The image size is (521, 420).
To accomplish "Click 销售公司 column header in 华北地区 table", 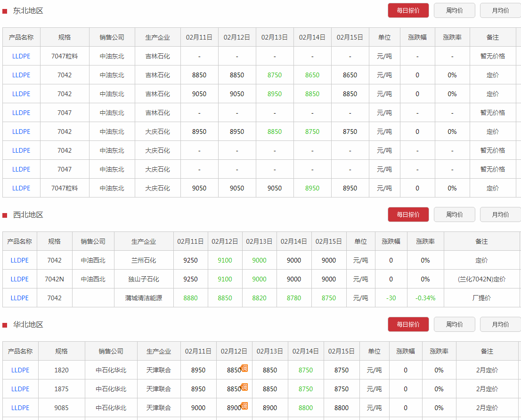I will click(x=111, y=351).
